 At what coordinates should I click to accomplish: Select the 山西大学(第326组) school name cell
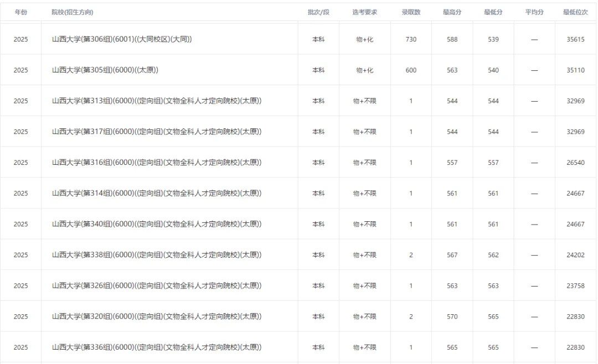click(157, 286)
